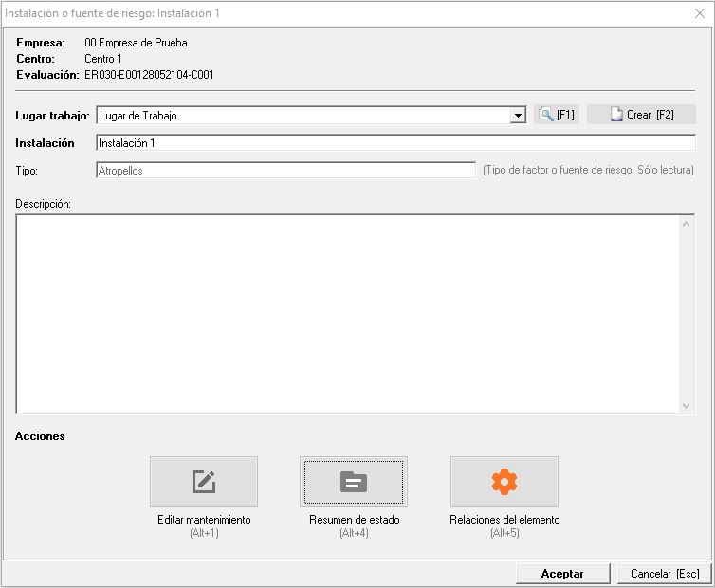Click Crear [F2] new document button
Image resolution: width=715 pixels, height=588 pixels.
pos(641,115)
